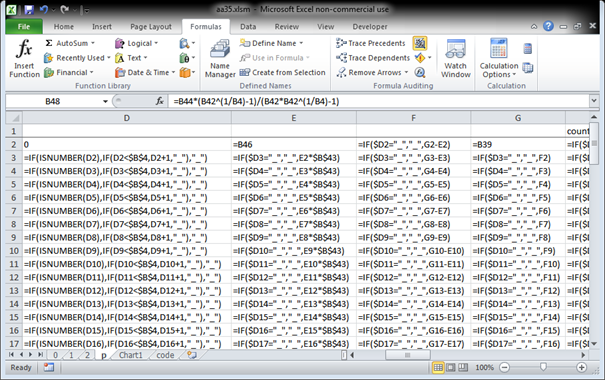The height and width of the screenshot is (380, 605).
Task: Click the zoom slider thumb
Action: (543, 367)
